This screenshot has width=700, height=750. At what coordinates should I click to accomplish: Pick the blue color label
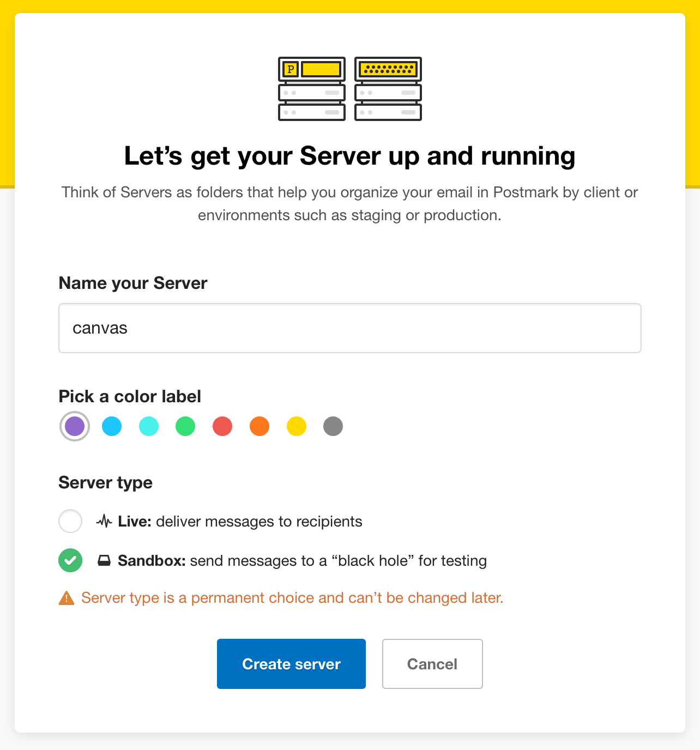pyautogui.click(x=111, y=426)
